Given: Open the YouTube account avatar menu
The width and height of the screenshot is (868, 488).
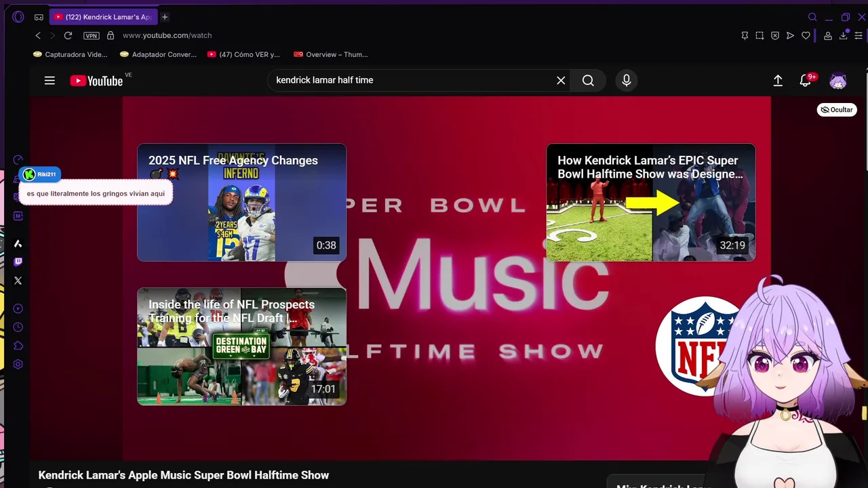Looking at the screenshot, I should pyautogui.click(x=838, y=81).
